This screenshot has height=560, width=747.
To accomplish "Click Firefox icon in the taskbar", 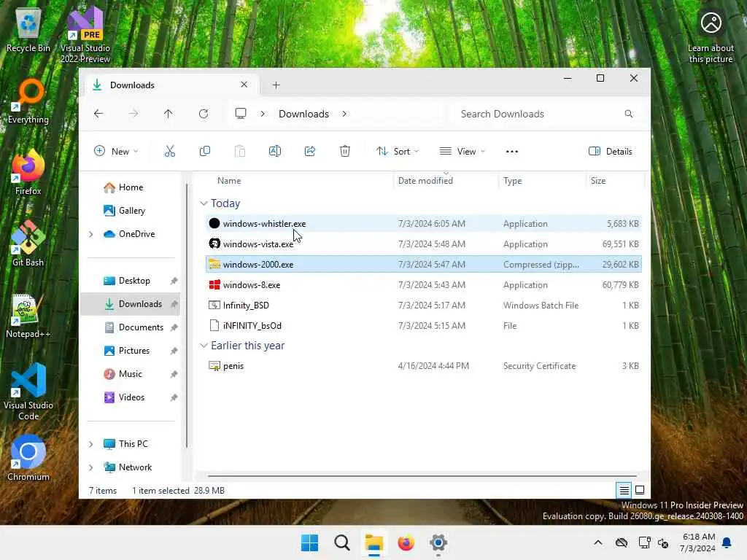I will pos(406,542).
